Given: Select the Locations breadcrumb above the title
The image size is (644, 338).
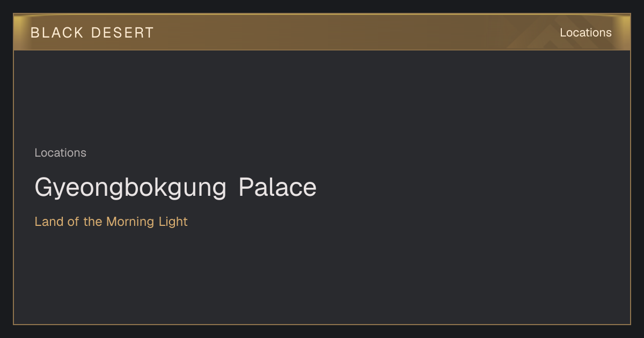Looking at the screenshot, I should [x=60, y=153].
